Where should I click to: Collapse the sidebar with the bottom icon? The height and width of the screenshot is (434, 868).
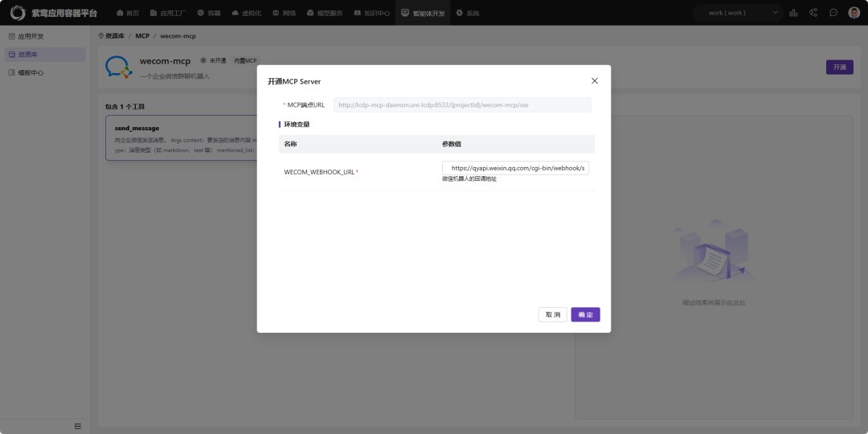point(78,425)
